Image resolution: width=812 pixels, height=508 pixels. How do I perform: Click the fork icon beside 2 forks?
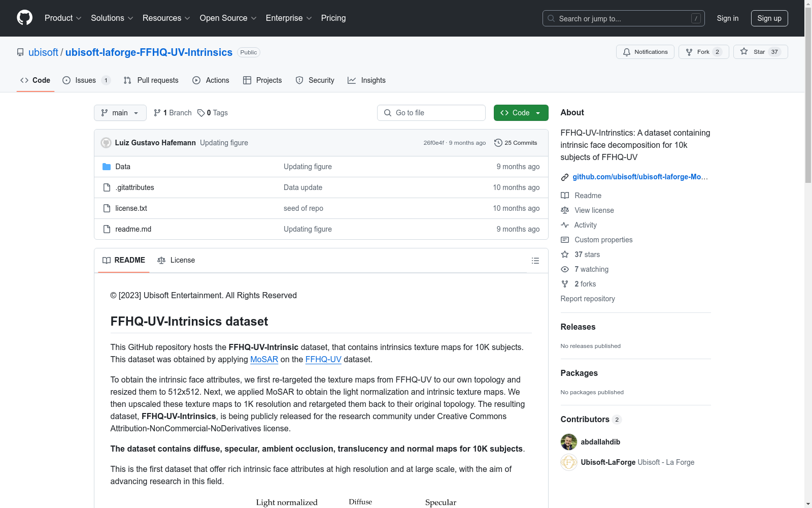[565, 284]
